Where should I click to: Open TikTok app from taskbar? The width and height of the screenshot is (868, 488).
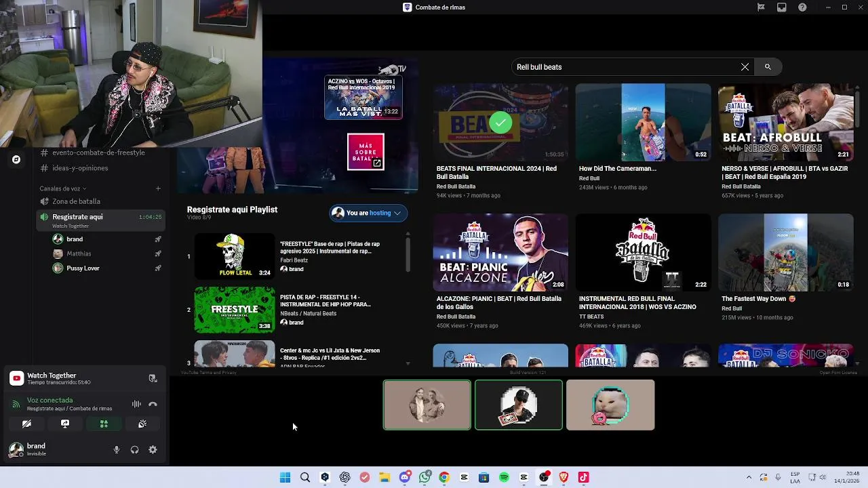point(583,477)
